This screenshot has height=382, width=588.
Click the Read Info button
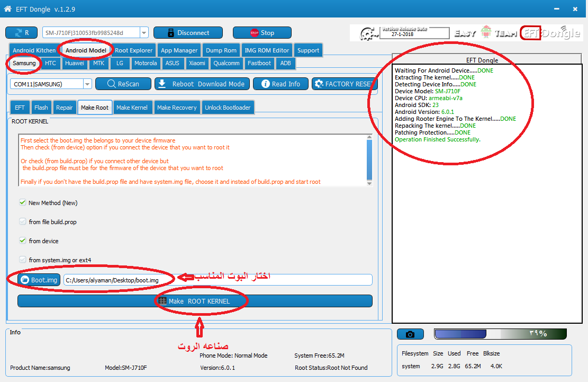tap(281, 84)
